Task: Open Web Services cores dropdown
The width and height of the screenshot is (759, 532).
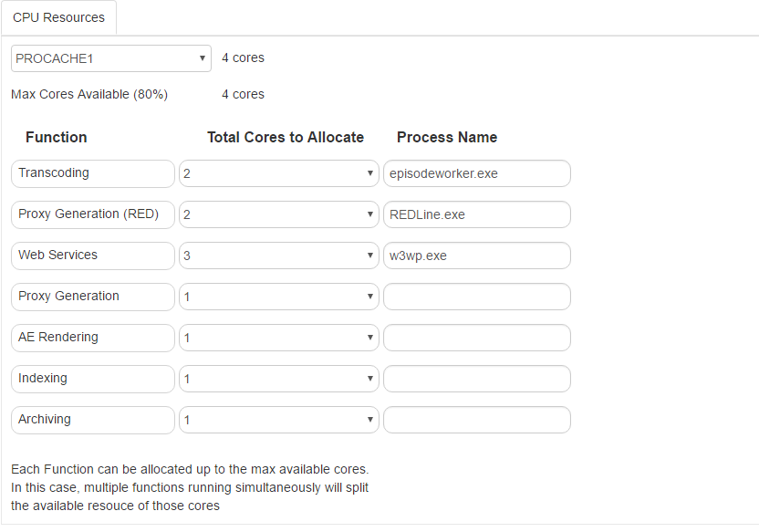Action: coord(279,256)
